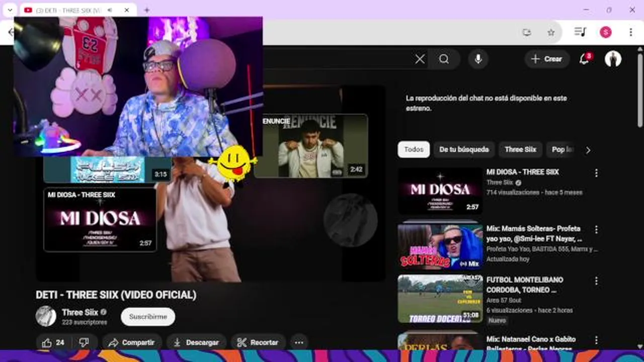644x362 pixels.
Task: Click the Three Siix uploader under MI DIOSA
Action: [500, 183]
